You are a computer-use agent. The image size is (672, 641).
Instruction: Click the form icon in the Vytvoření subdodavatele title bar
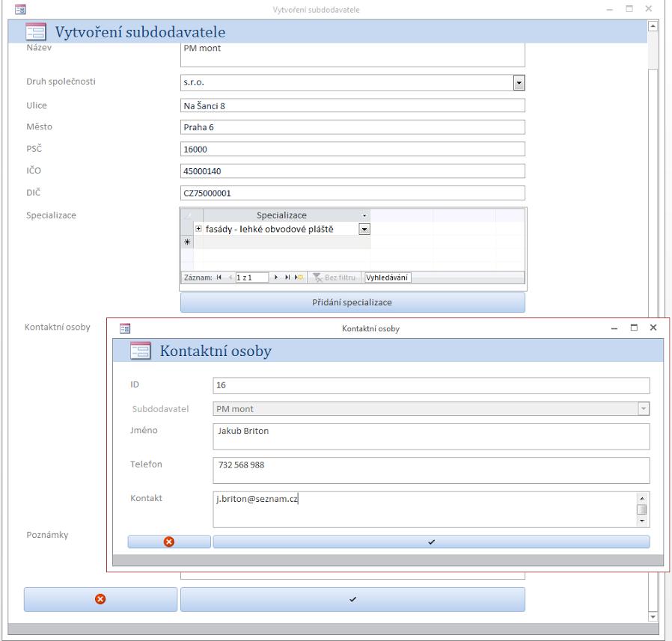[x=20, y=9]
